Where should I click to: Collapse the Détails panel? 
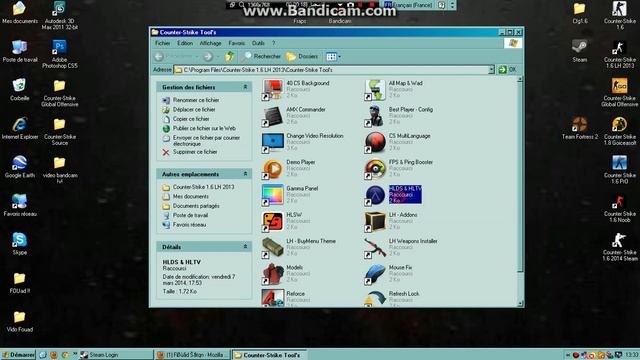click(245, 247)
